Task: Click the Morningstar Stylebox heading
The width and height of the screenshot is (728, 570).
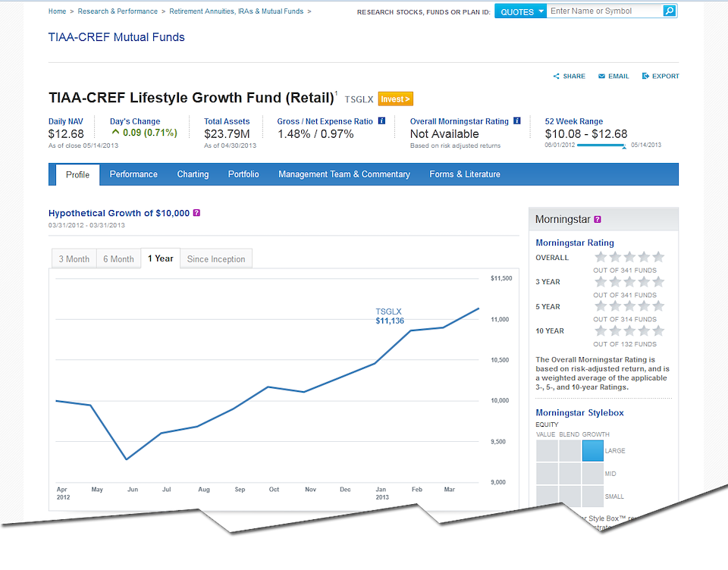Action: pyautogui.click(x=579, y=412)
